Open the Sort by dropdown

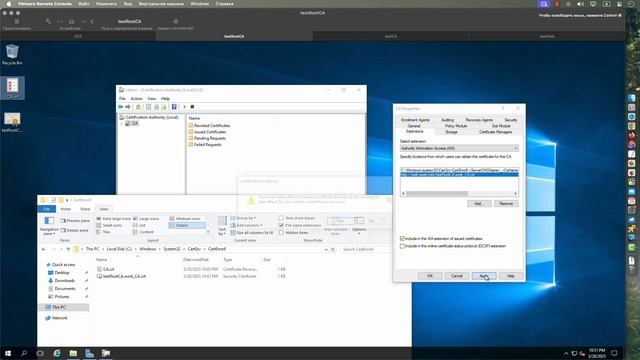click(222, 225)
